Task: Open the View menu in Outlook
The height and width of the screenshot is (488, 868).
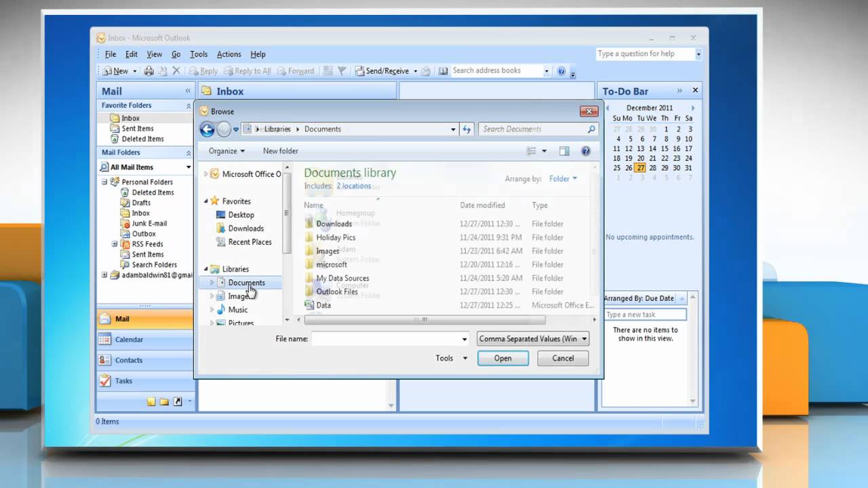Action: tap(155, 54)
